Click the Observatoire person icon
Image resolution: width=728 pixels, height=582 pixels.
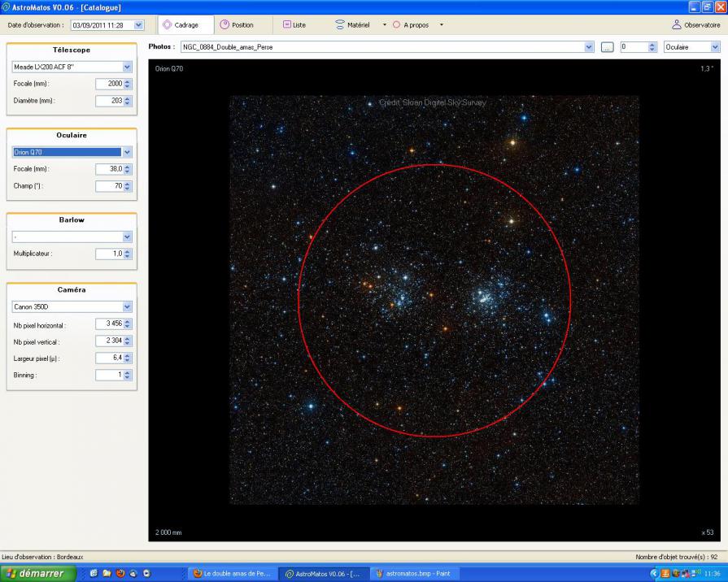pos(677,25)
